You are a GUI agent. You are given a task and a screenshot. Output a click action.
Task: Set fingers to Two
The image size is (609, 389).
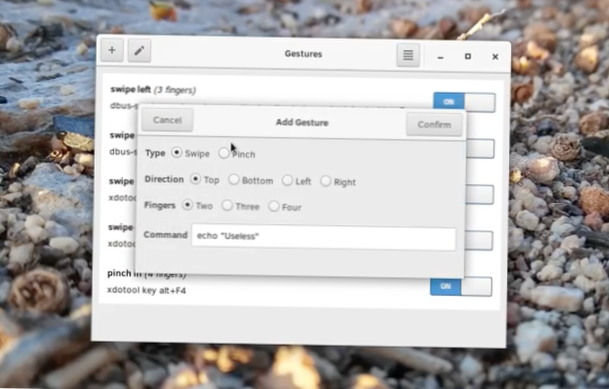click(x=188, y=205)
